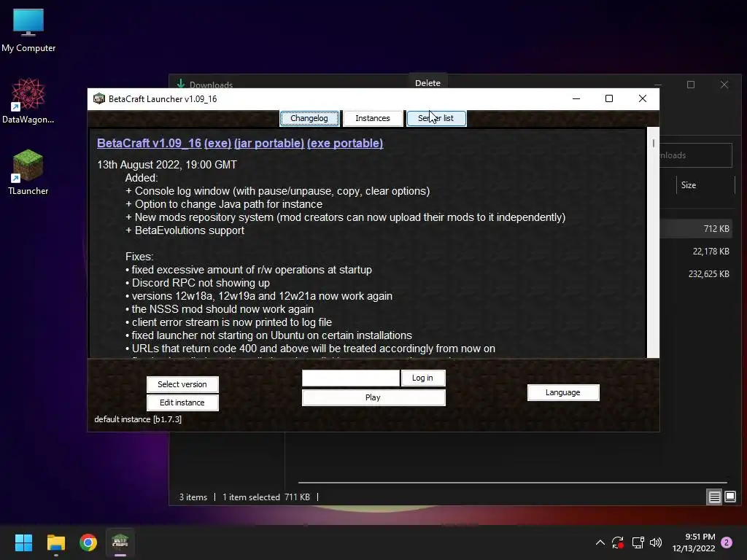Viewport: 747px width, 560px height.
Task: Show hidden system tray icons
Action: pyautogui.click(x=600, y=542)
